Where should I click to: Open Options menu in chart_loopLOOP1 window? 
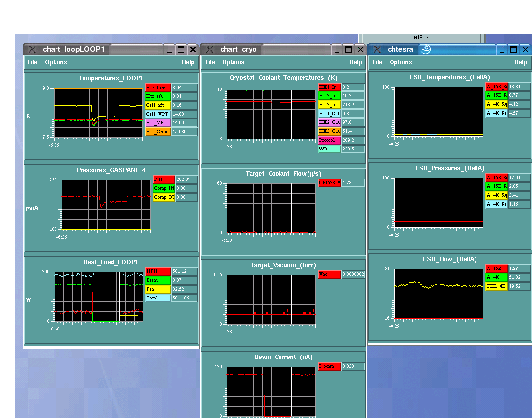[x=56, y=62]
